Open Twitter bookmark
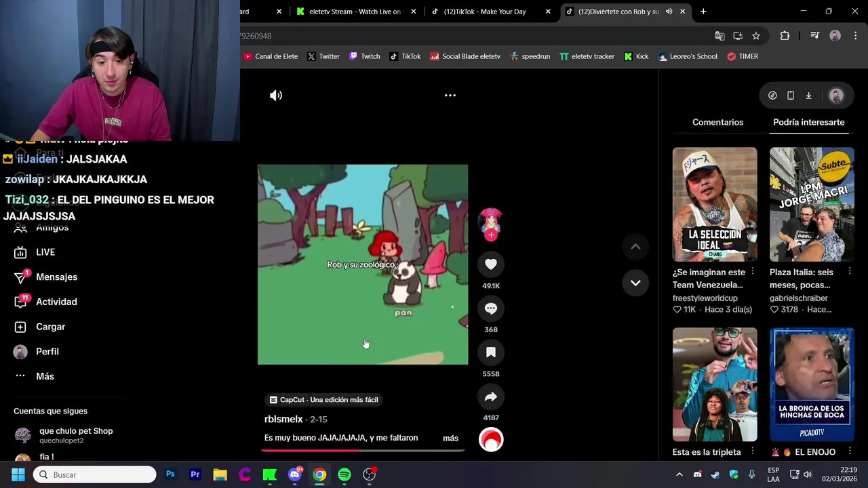Screen dimensions: 868x488 tap(323, 56)
